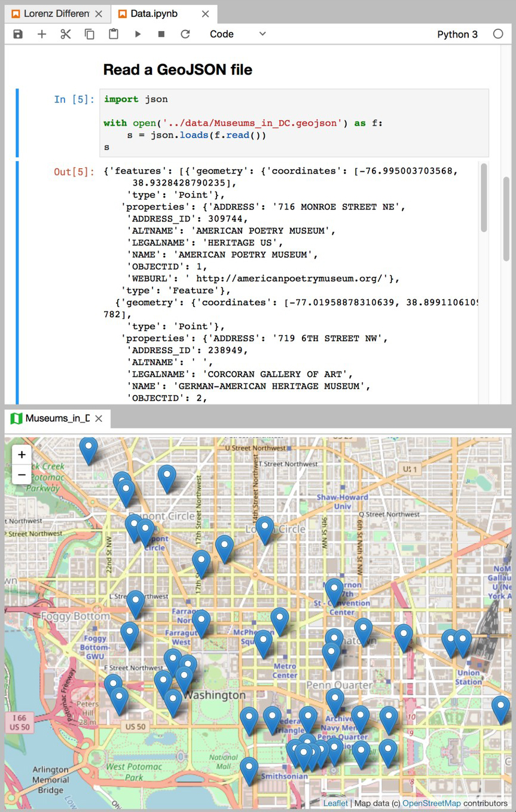Viewport: 516px width, 812px height.
Task: Cut the selected cells with the scissors icon
Action: (66, 34)
